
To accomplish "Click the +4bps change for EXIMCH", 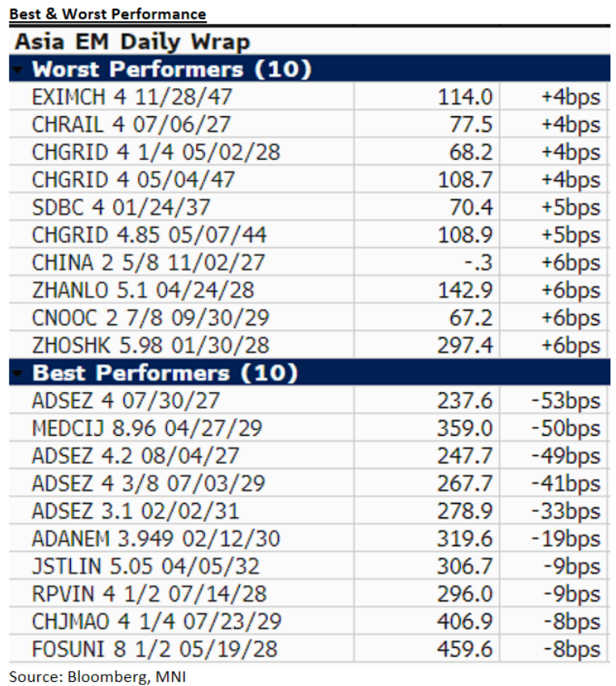I will point(571,98).
